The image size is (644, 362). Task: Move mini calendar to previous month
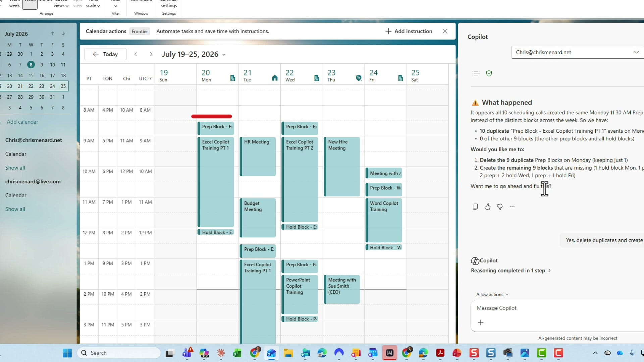(x=52, y=34)
